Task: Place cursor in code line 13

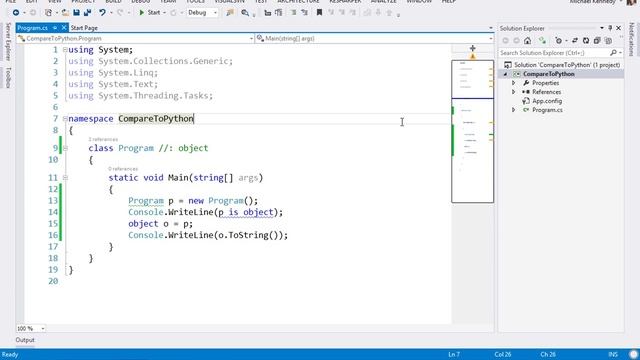Action: coord(193,201)
